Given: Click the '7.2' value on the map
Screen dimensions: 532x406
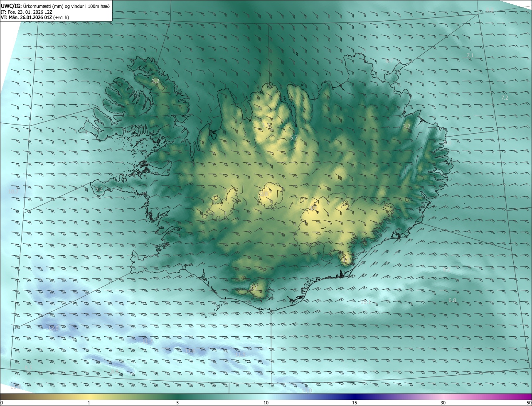Looking at the screenshot, I should coord(505,98).
